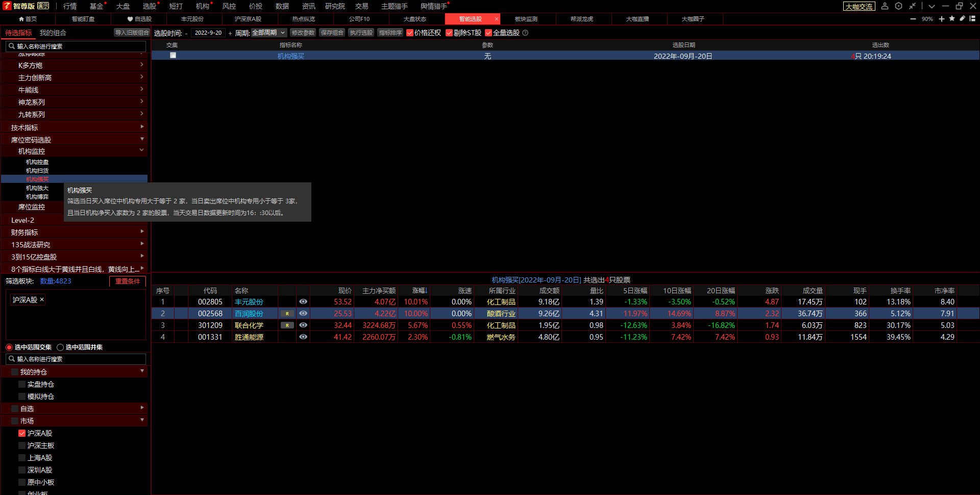
Task: Check the 交集 box for 机构强买 row
Action: coord(173,55)
